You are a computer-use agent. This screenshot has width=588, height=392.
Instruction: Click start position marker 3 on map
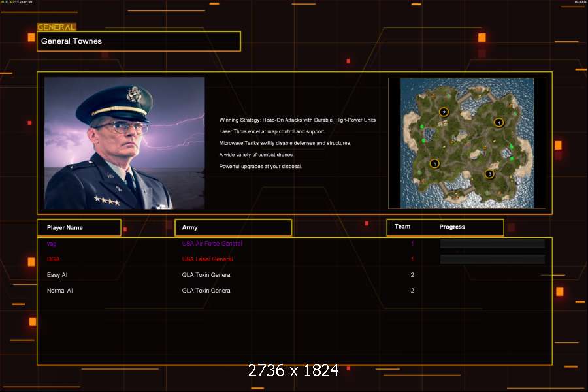tap(489, 174)
